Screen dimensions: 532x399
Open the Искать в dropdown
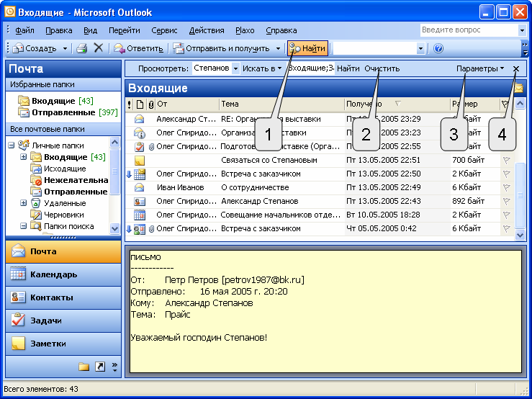tap(261, 68)
